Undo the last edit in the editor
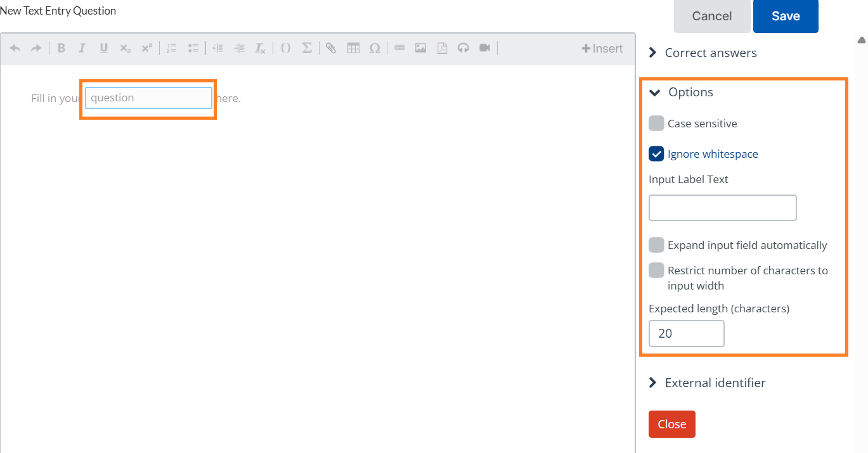 [x=15, y=48]
